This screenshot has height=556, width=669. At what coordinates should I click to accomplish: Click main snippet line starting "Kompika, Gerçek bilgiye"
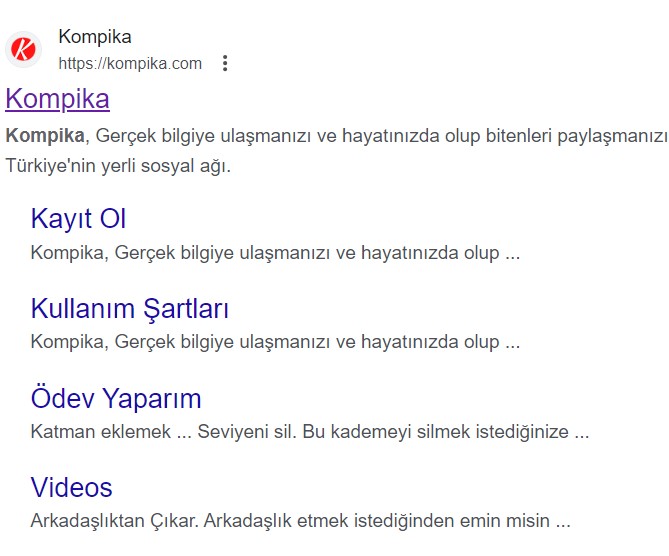[337, 136]
